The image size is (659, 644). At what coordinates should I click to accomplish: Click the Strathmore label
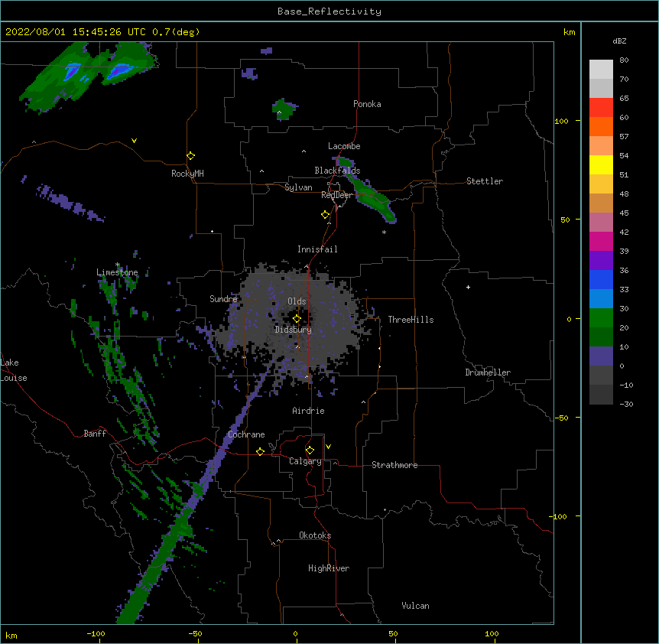point(394,465)
